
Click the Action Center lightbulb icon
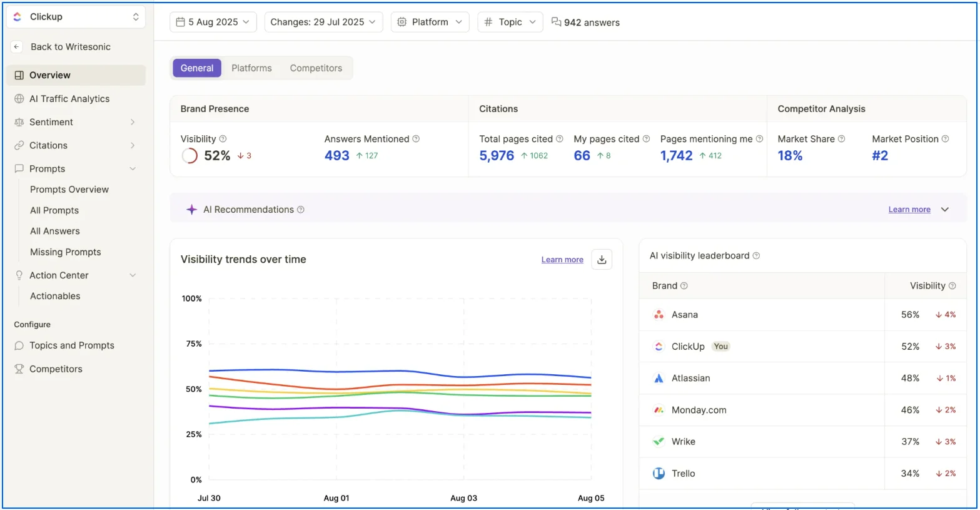click(19, 275)
